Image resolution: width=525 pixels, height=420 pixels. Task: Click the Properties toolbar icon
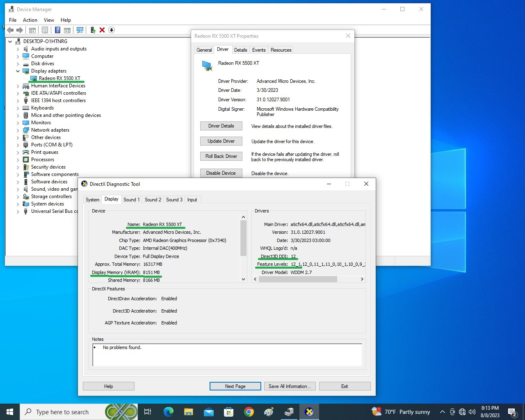click(x=45, y=30)
